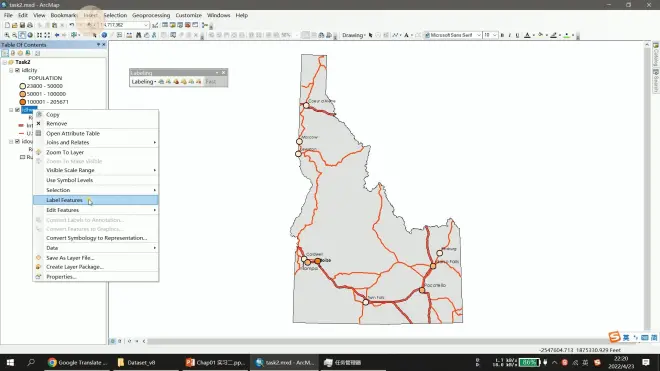Open the Find binoculars tool
The width and height of the screenshot is (660, 371).
(138, 35)
